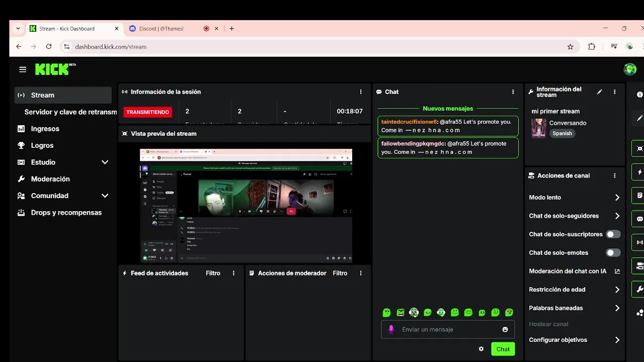Open Acciones de moderador three-dot menu
The width and height of the screenshot is (644, 362).
pyautogui.click(x=361, y=273)
